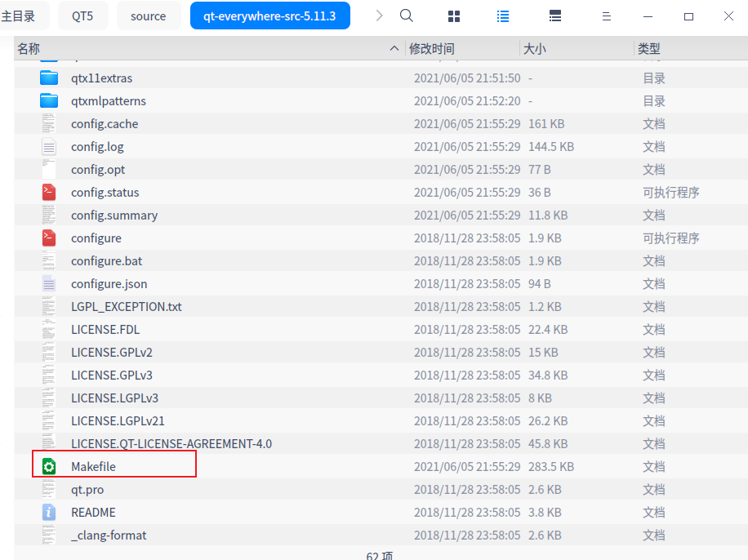Click the qtx11extras blue folder icon
Image resolution: width=748 pixels, height=560 pixels.
[48, 78]
